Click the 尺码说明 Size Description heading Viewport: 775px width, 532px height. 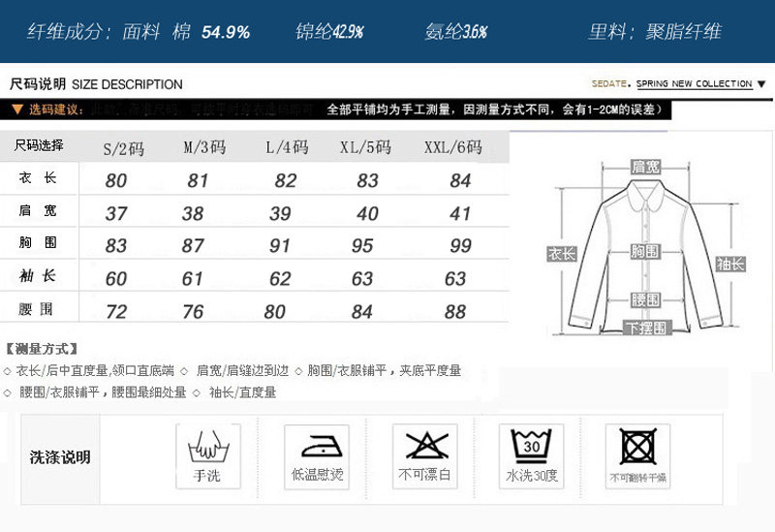click(x=95, y=84)
